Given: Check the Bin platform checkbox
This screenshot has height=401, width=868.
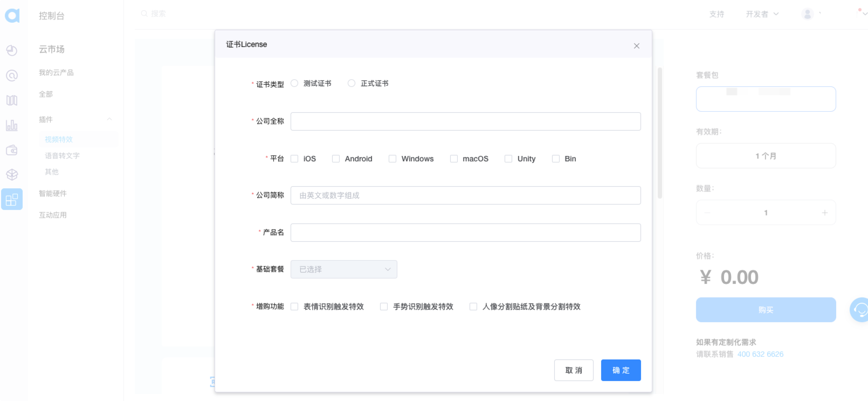Looking at the screenshot, I should click(x=556, y=159).
